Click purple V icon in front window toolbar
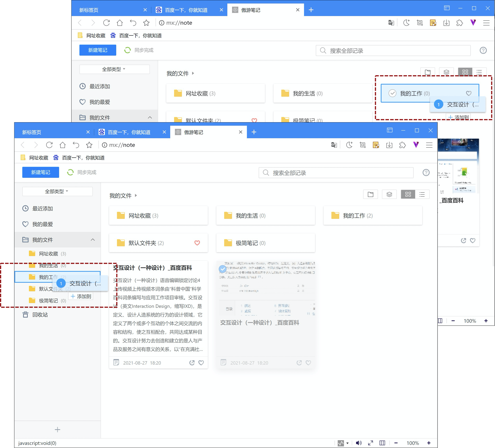 click(x=416, y=145)
